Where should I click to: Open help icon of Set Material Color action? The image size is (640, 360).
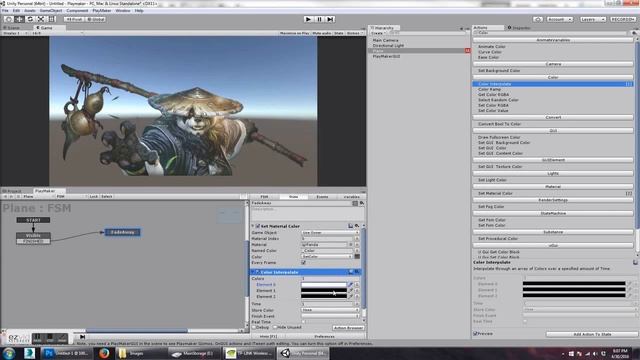pos(350,226)
